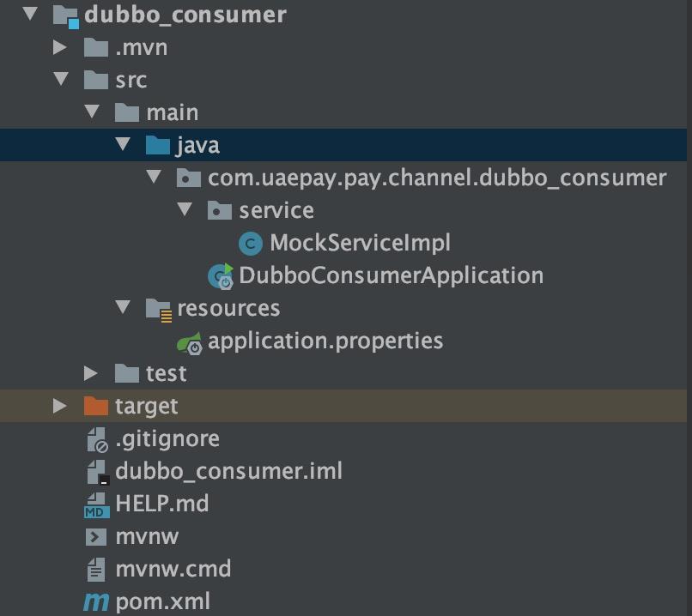Click the module file icon beside dubbo_consumer.iml
692x616 pixels.
click(x=96, y=471)
